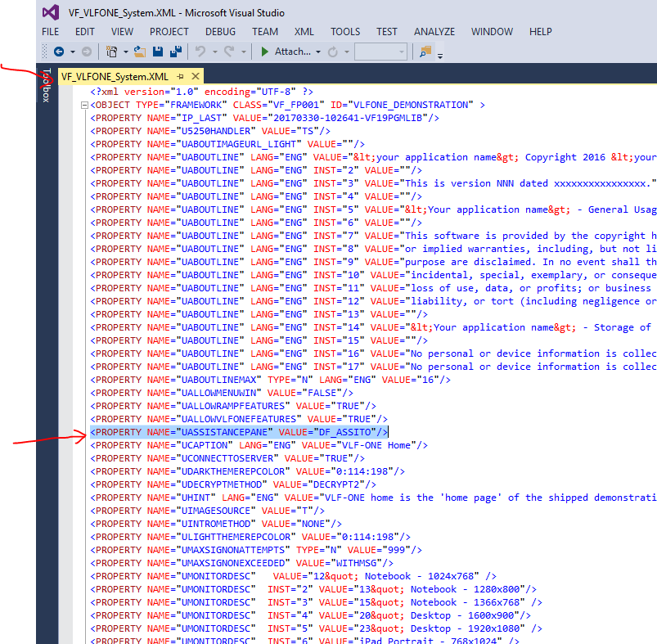The image size is (657, 644).
Task: Open the ANALYZE menu
Action: tap(434, 32)
